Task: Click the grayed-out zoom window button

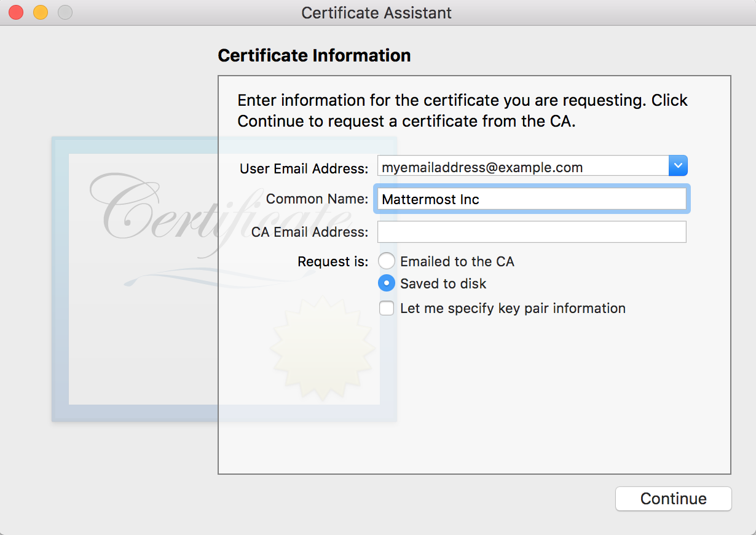Action: click(x=65, y=12)
